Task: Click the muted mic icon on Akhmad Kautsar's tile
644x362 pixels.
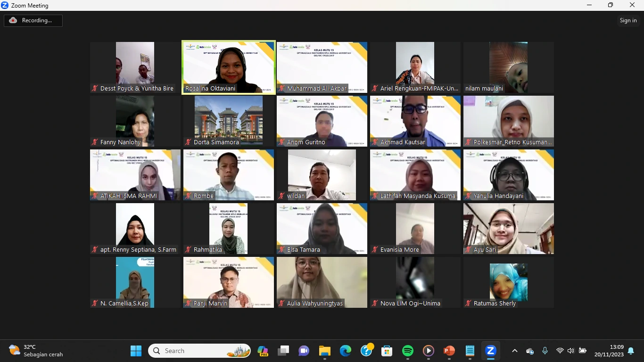Action: pos(375,142)
